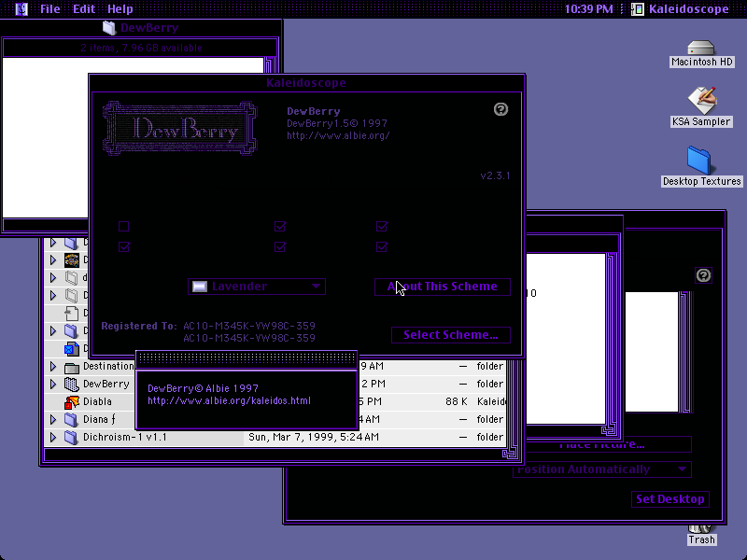Screen dimensions: 747x560
Task: Click the 2 items, 7.96 GB available text
Action: 142,48
